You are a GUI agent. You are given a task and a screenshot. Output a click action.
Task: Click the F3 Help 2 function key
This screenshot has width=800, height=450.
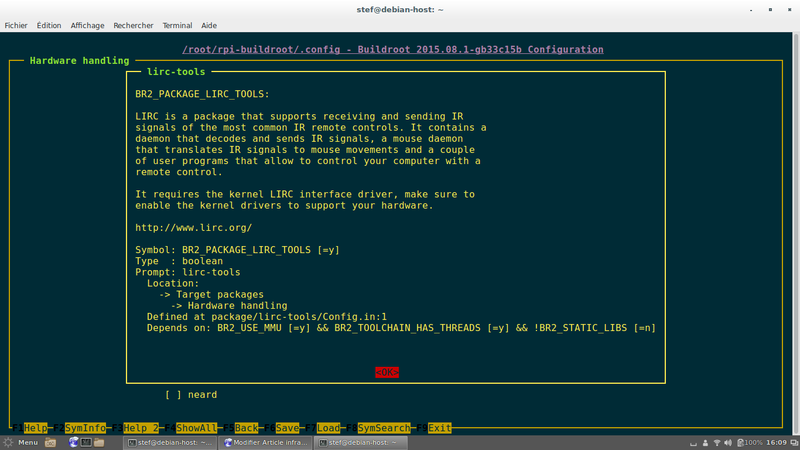(x=135, y=428)
